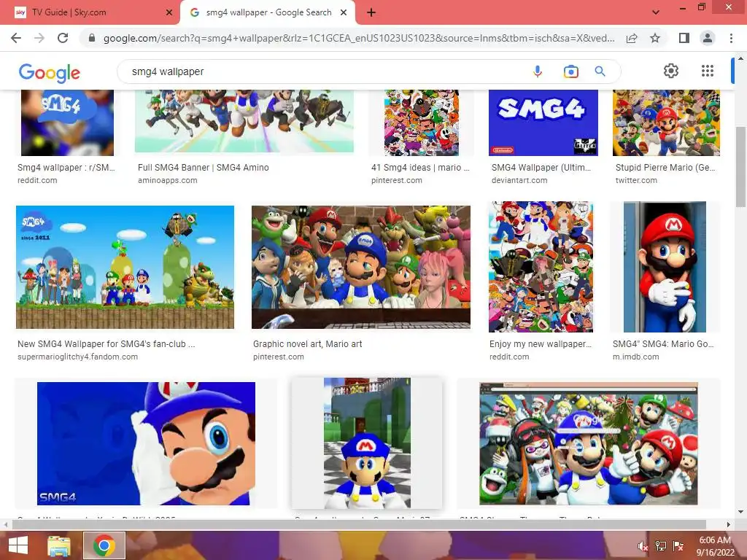Click the vertical scrollbar thumb

click(740, 167)
